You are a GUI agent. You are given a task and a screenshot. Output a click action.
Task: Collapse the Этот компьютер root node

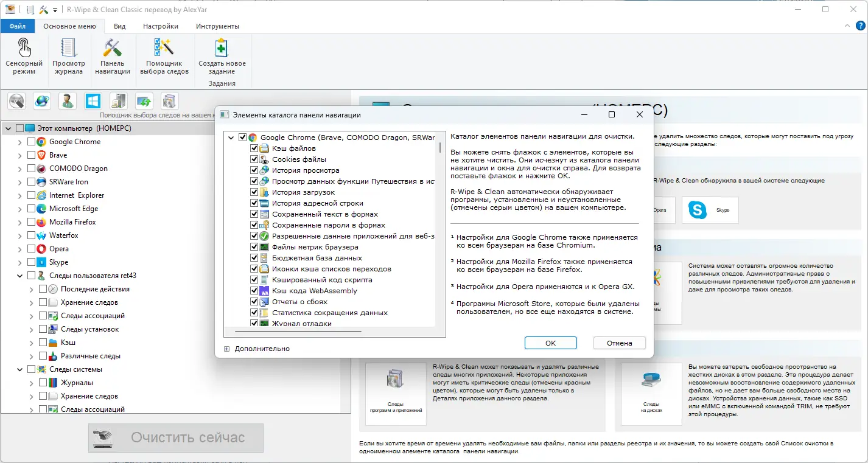(x=8, y=128)
